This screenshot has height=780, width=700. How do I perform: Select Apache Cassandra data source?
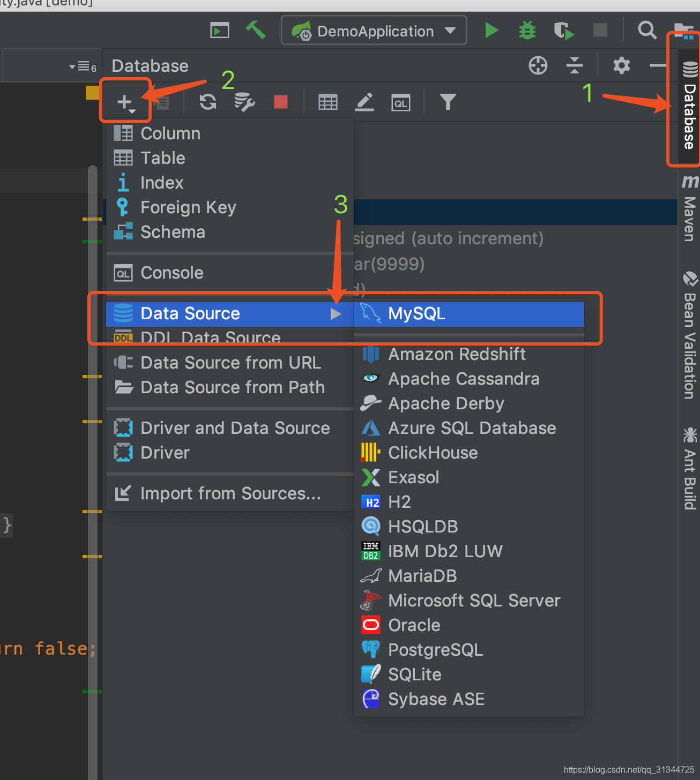pyautogui.click(x=469, y=379)
